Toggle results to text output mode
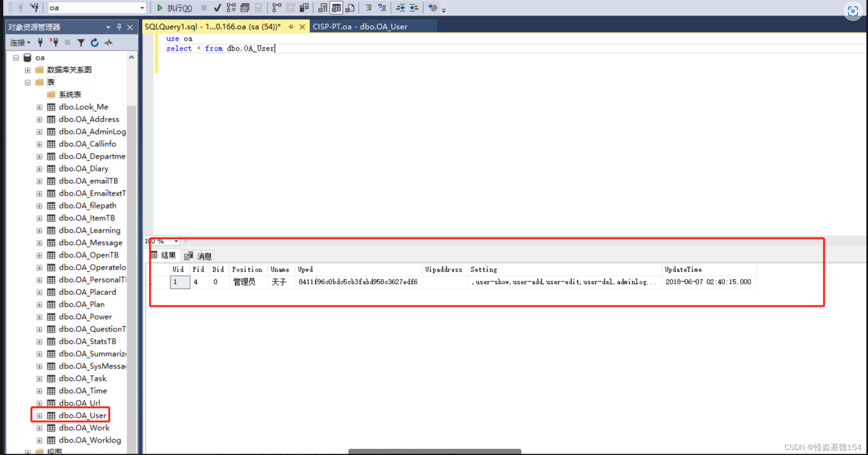The width and height of the screenshot is (868, 455). [x=323, y=8]
